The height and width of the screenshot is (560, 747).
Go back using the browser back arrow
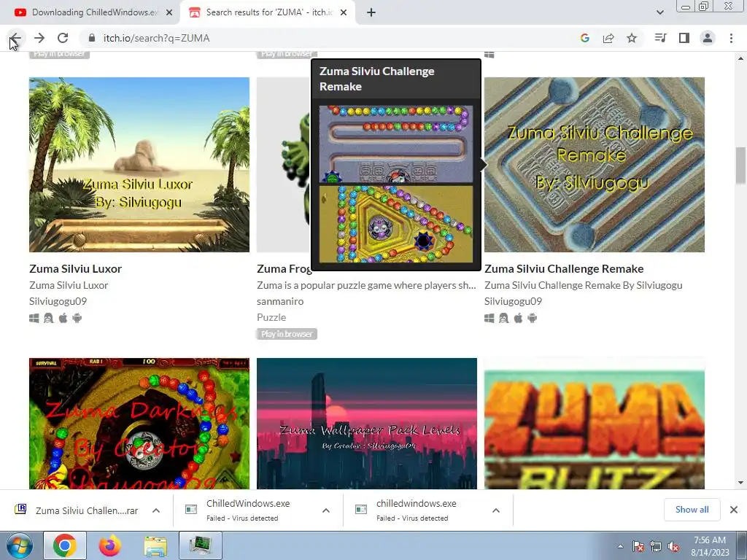(x=15, y=38)
